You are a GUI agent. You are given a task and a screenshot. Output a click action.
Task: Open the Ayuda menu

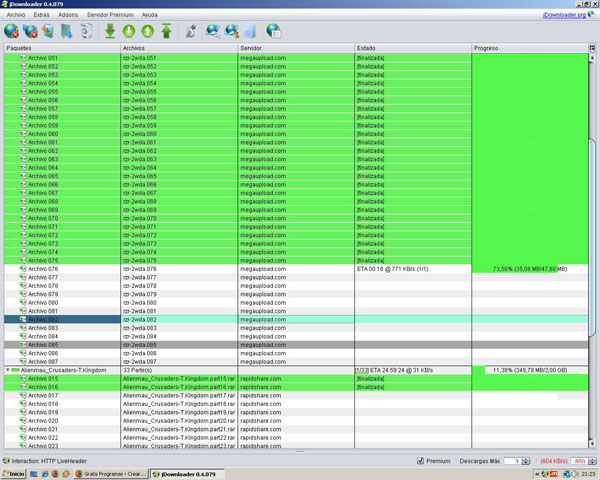click(x=150, y=15)
